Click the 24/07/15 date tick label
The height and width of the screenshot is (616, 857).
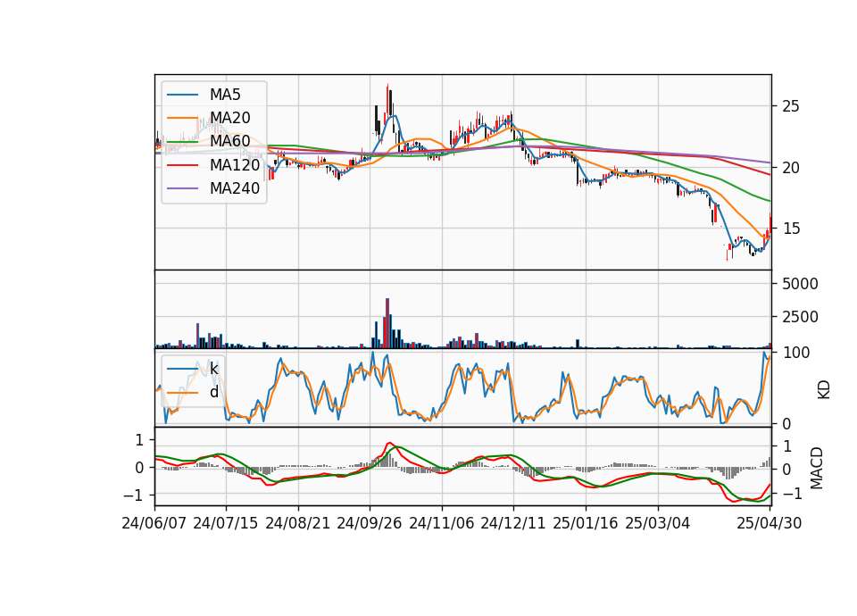point(226,523)
